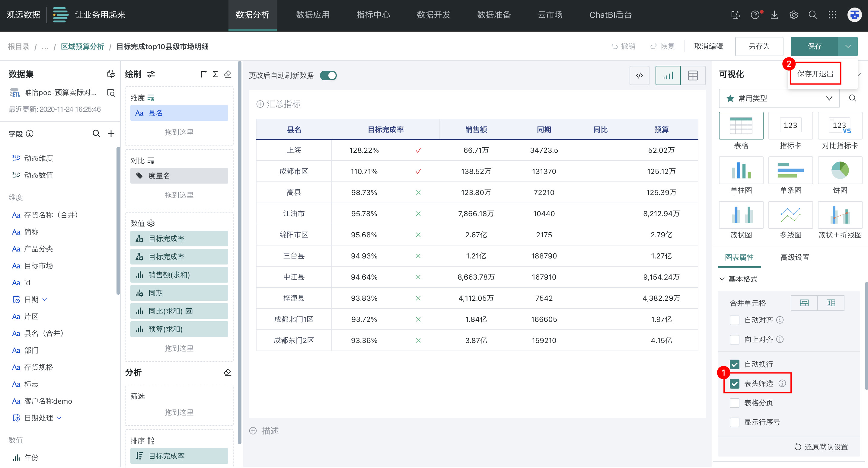Screen dimensions: 868x468
Task: Expand the 日期处理 field chevron
Action: [59, 418]
